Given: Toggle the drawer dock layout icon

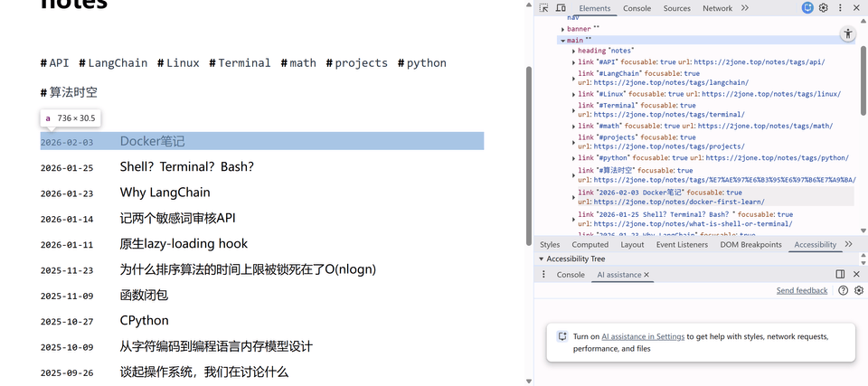Looking at the screenshot, I should coord(840,275).
